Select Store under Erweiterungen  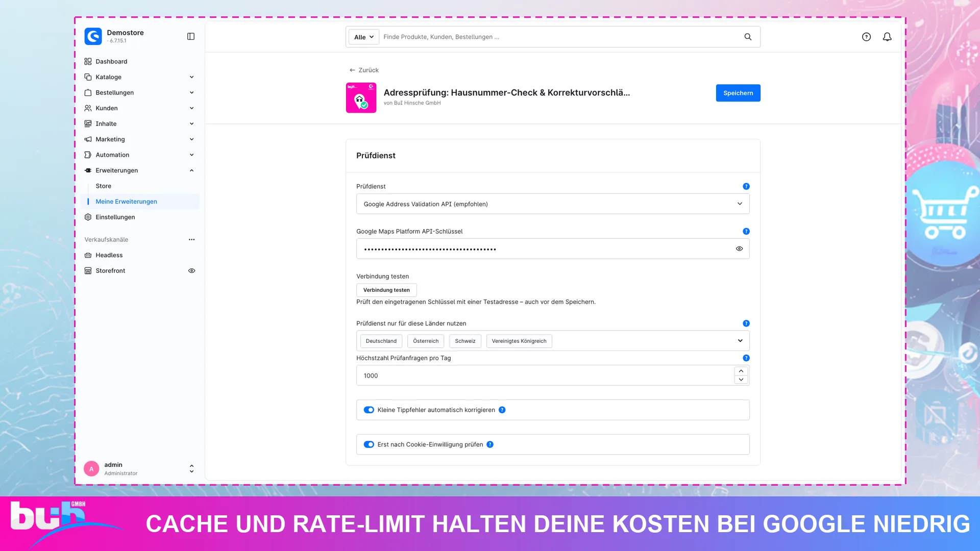click(x=103, y=186)
